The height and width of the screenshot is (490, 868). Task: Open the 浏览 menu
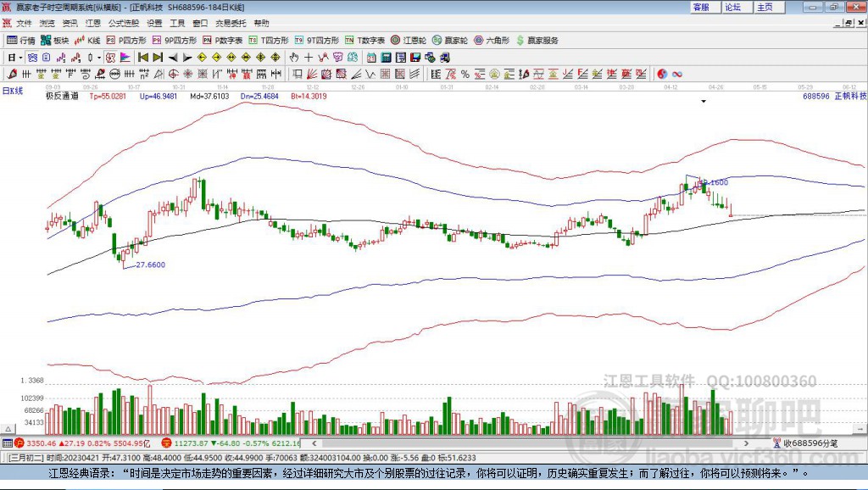(x=47, y=23)
